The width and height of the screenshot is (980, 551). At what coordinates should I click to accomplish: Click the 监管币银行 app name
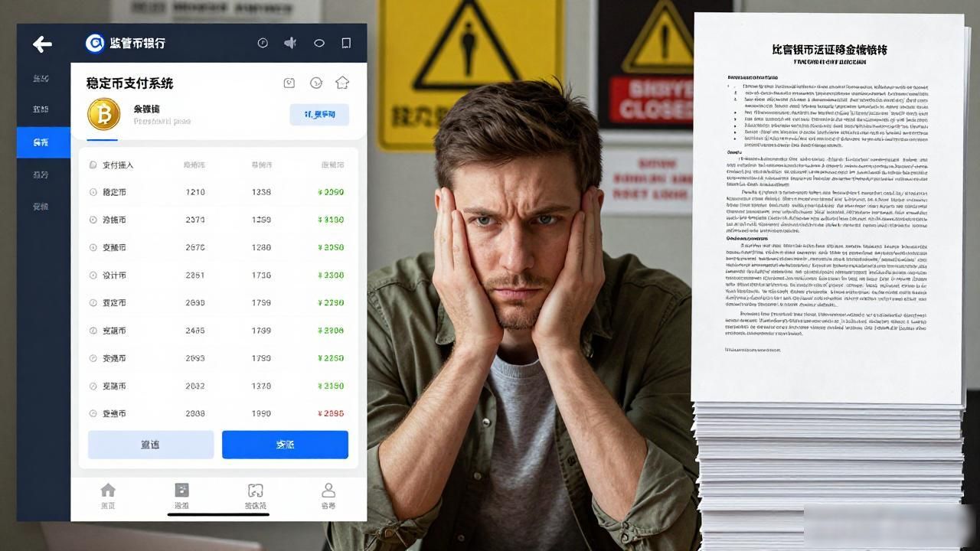pos(138,44)
